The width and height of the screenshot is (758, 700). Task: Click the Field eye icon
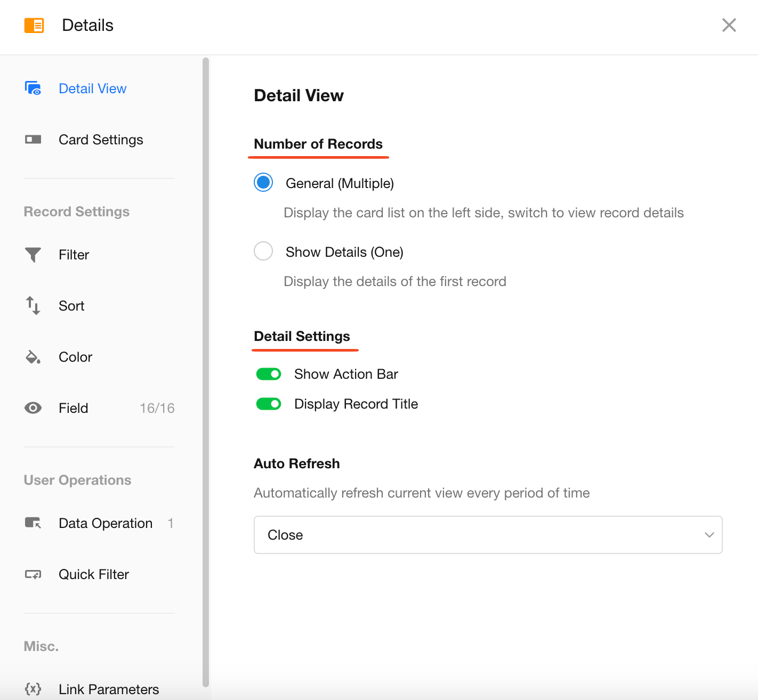click(x=33, y=408)
